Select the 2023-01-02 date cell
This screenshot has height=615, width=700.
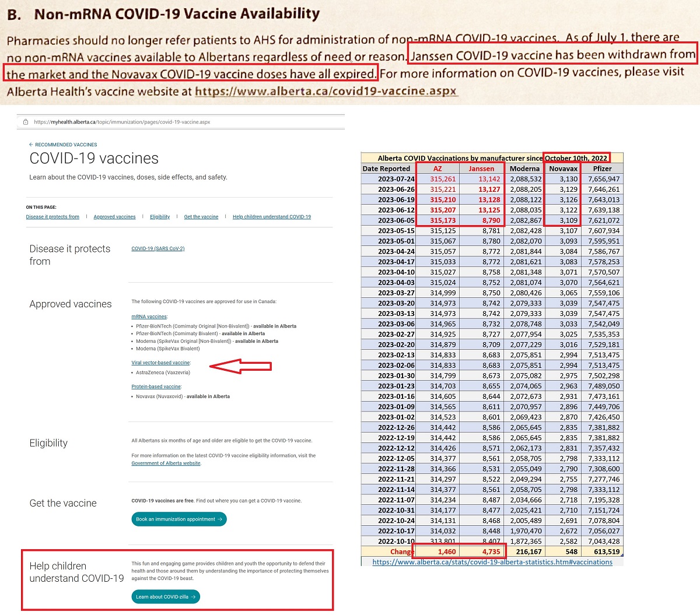388,417
